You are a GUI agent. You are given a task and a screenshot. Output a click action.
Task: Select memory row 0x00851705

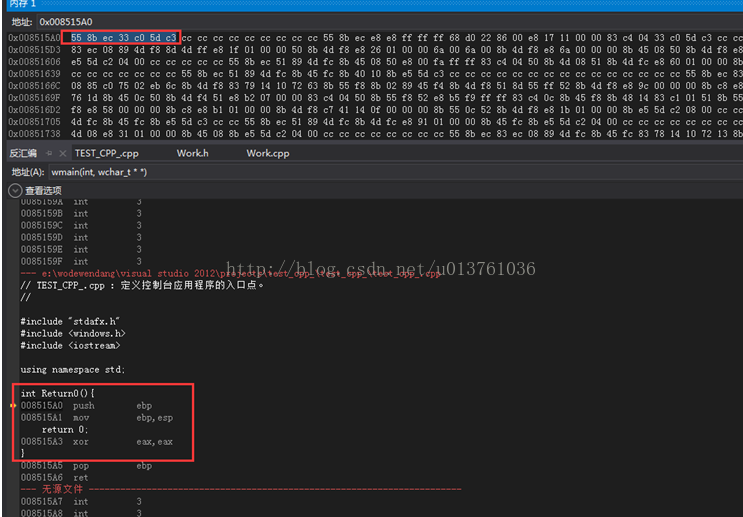point(375,122)
